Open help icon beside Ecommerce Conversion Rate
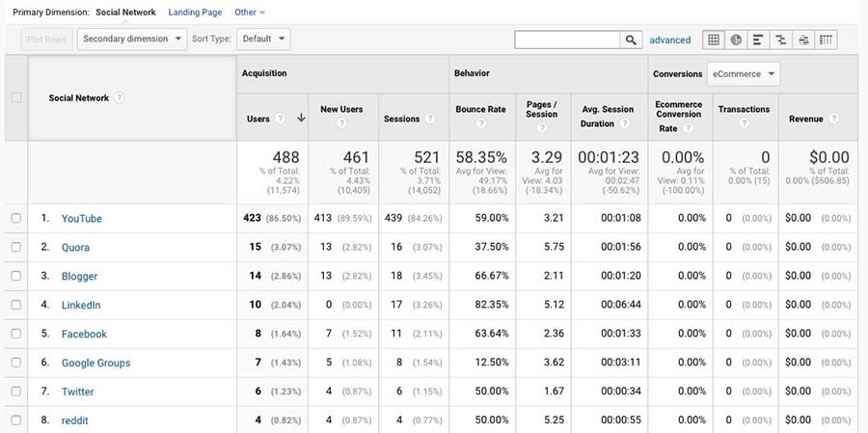The image size is (868, 433). point(688,128)
